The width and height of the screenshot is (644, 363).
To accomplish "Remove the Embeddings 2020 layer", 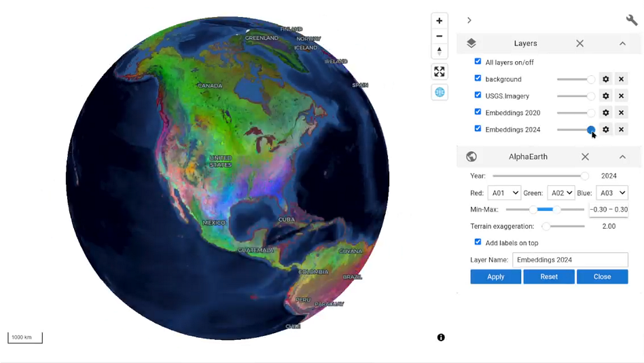I will coord(621,113).
